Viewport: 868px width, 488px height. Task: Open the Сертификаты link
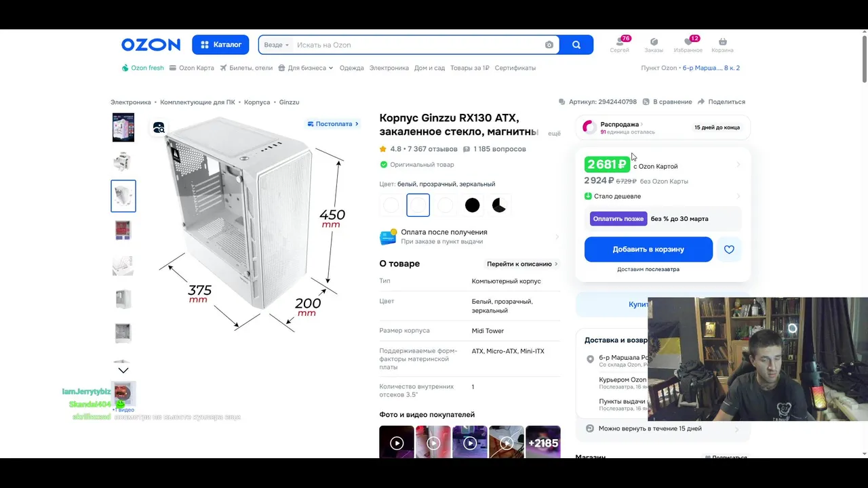pyautogui.click(x=515, y=68)
